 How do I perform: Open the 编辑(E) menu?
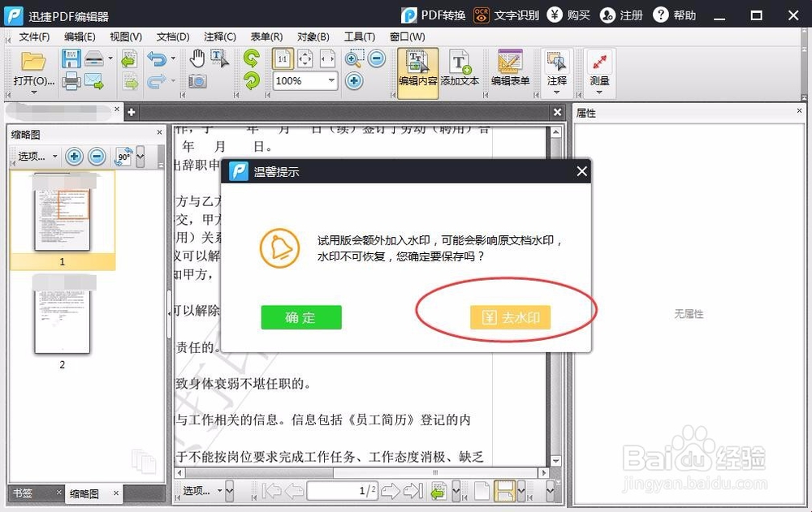[80, 37]
